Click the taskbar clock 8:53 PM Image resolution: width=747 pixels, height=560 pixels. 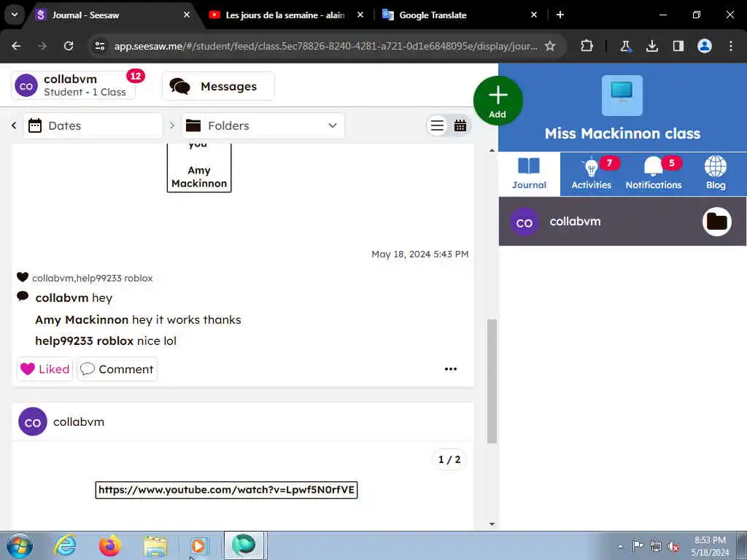pyautogui.click(x=710, y=546)
